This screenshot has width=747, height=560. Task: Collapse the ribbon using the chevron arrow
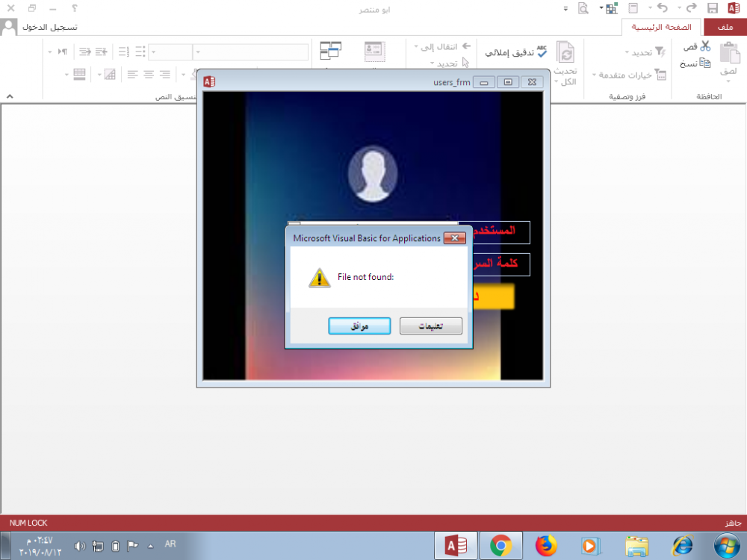[x=10, y=96]
